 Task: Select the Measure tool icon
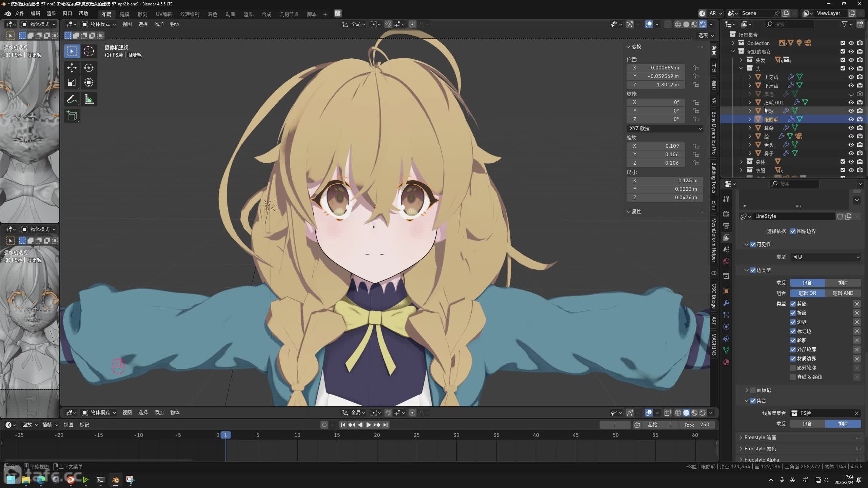(x=89, y=99)
